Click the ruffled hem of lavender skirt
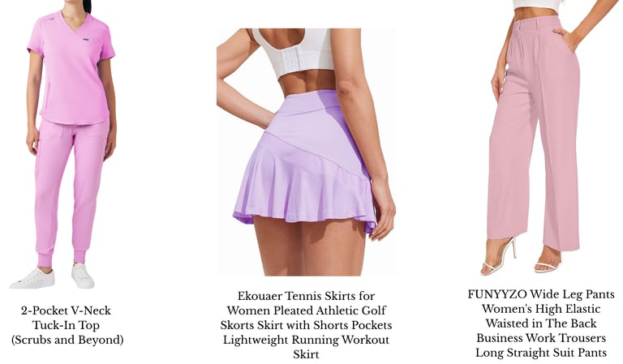623x364 pixels. [304, 186]
